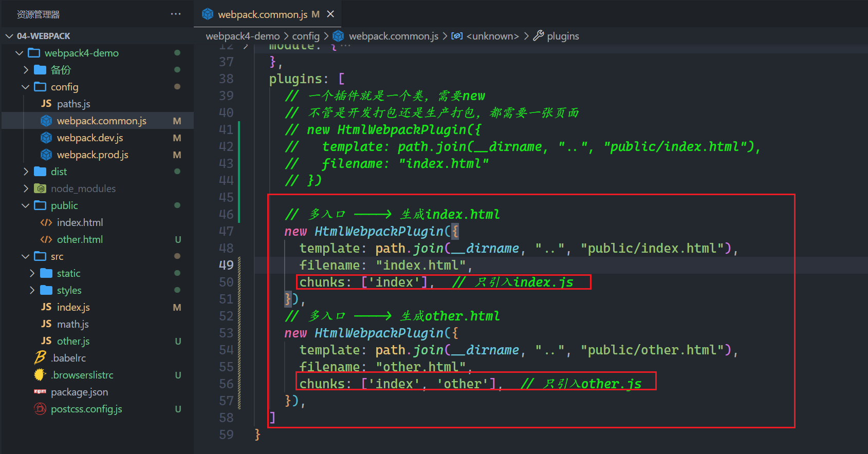The height and width of the screenshot is (454, 868).
Task: Click the config folder icon
Action: (x=40, y=87)
